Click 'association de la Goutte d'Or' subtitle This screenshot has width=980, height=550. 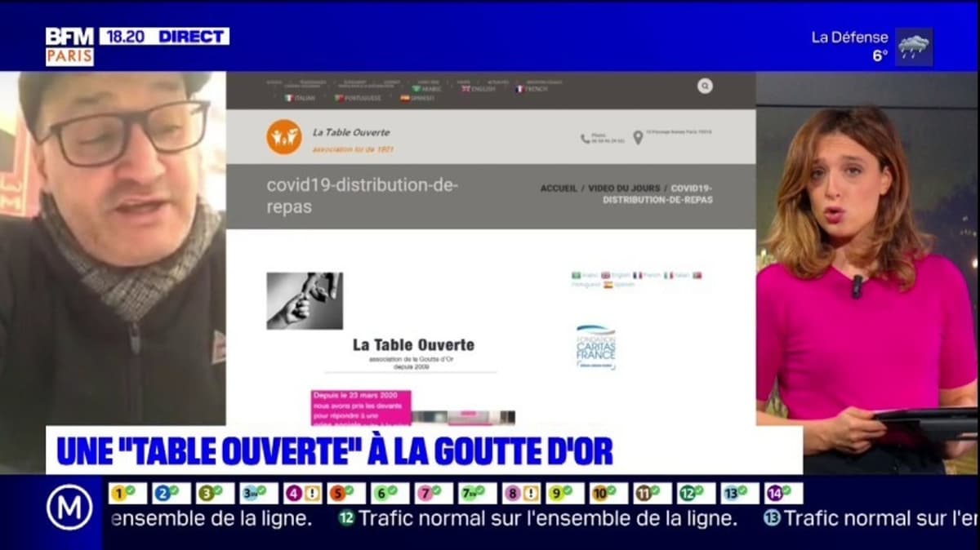(410, 360)
